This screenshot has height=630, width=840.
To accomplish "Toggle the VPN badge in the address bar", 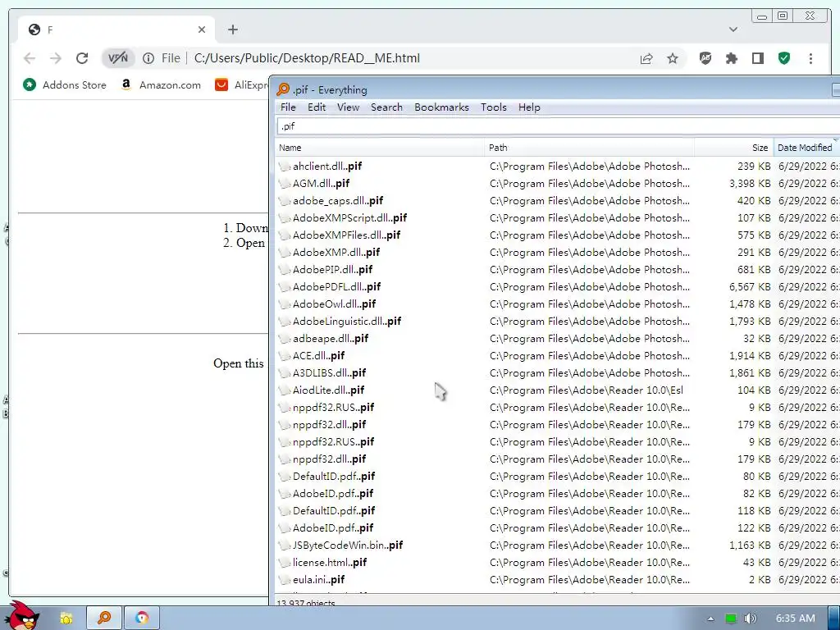I will 118,58.
